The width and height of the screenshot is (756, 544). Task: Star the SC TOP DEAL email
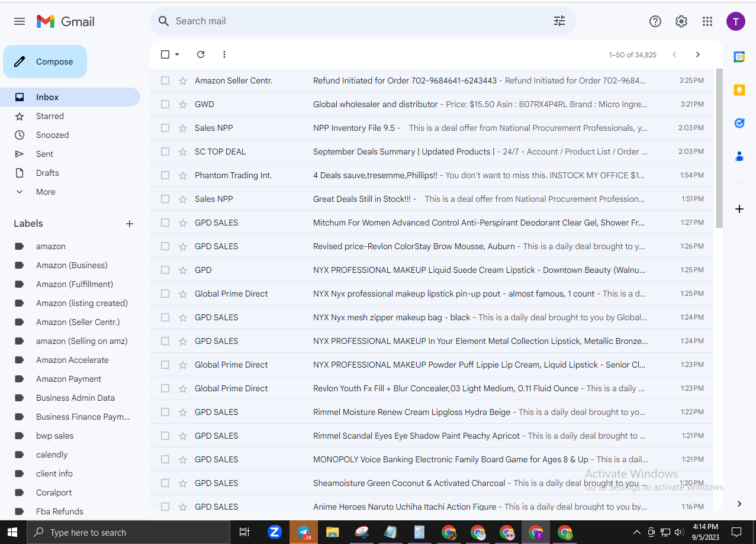pyautogui.click(x=183, y=152)
